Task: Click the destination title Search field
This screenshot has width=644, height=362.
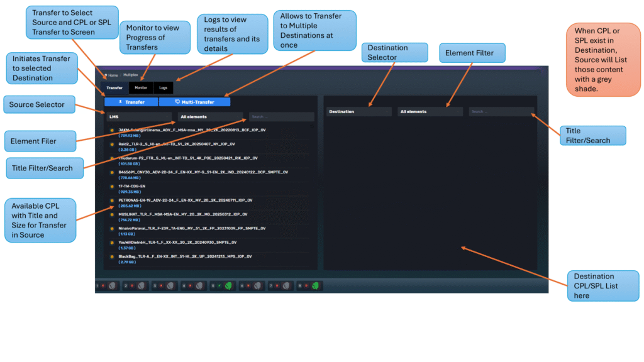Action: coord(501,112)
